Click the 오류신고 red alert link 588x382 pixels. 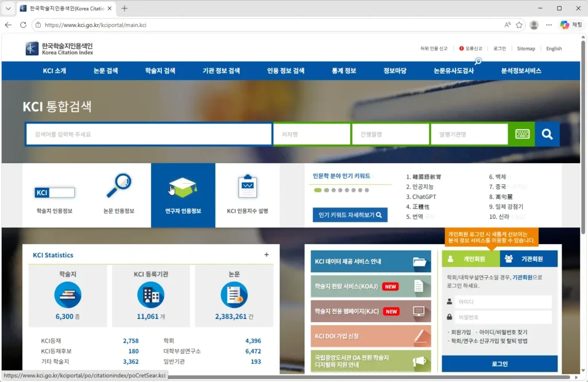(x=471, y=48)
